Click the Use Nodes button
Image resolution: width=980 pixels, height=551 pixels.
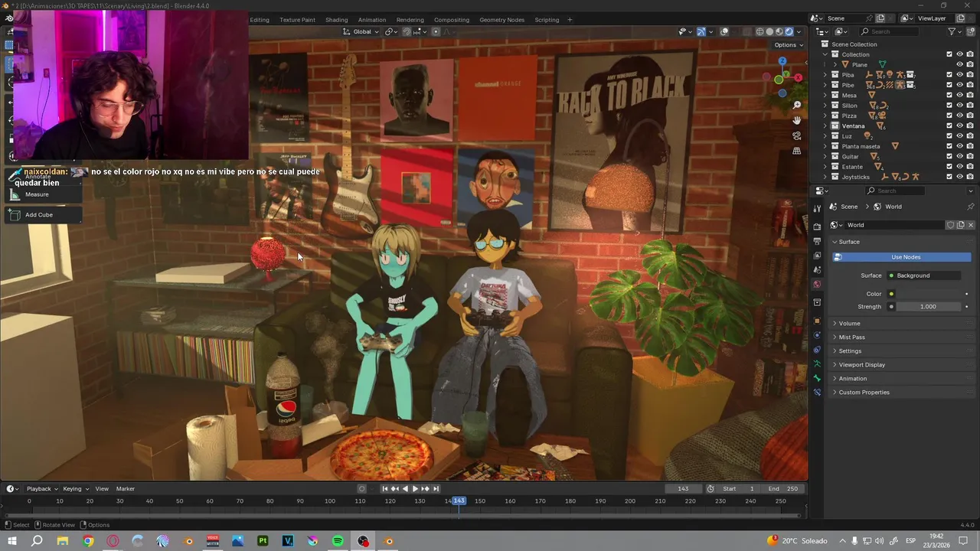click(902, 257)
